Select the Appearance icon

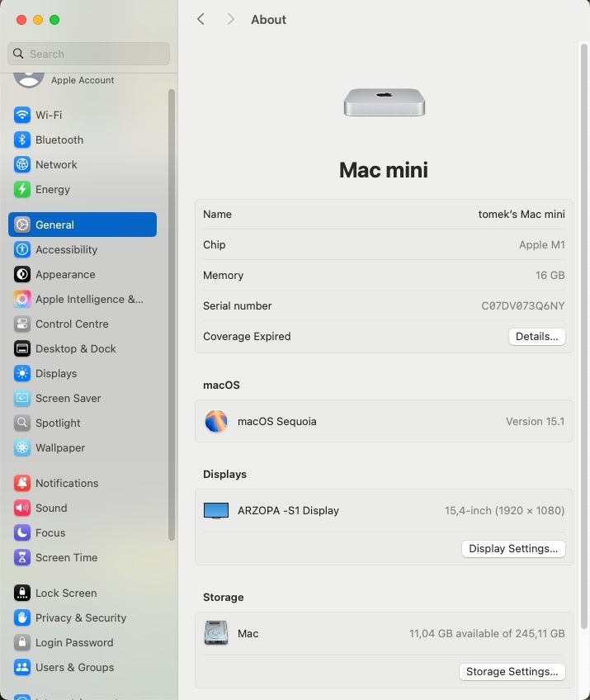point(22,274)
